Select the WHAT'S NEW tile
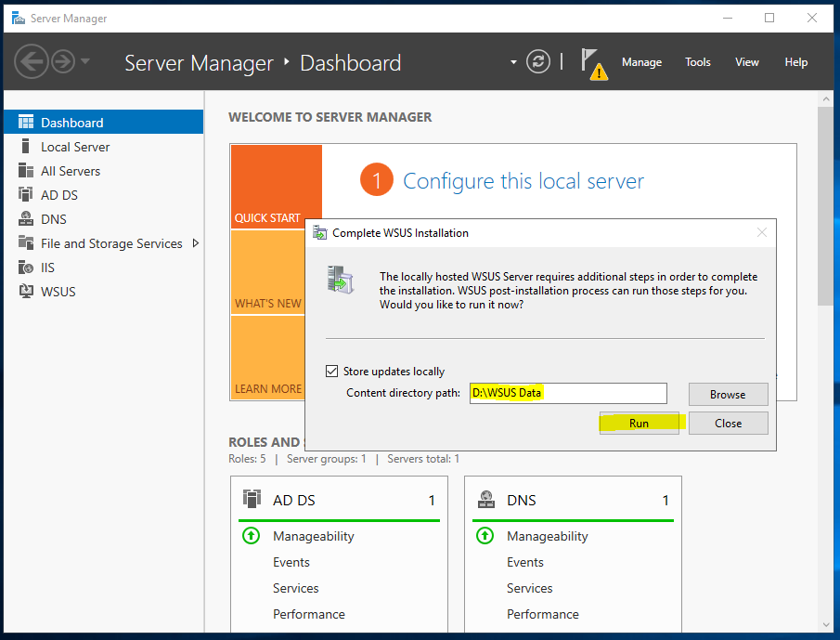 pos(268,272)
